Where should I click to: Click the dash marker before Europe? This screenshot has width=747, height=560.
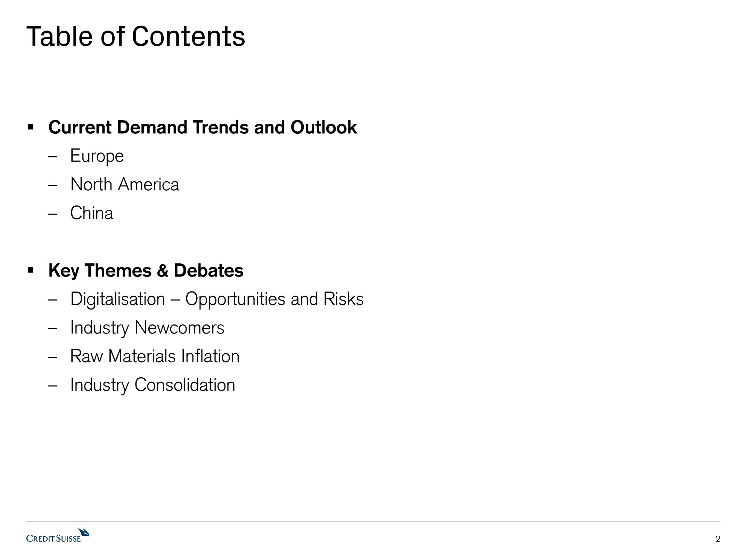point(52,156)
